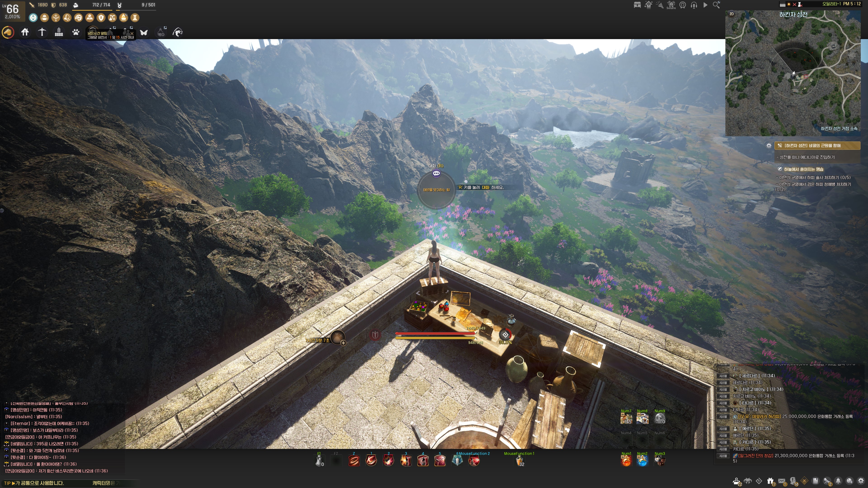Screen dimensions: 868x488
Task: Toggle minimap 2D view button
Action: [731, 14]
